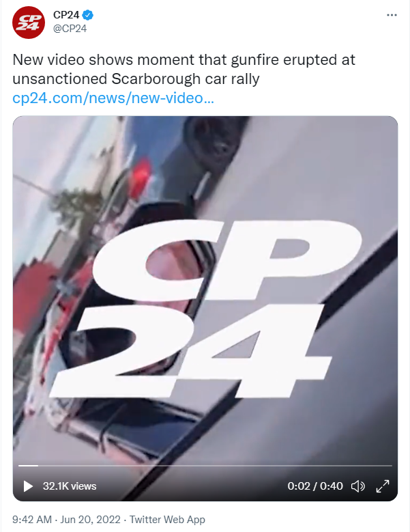Open the cp24.com/news/new-video link
410x532 pixels.
[113, 98]
